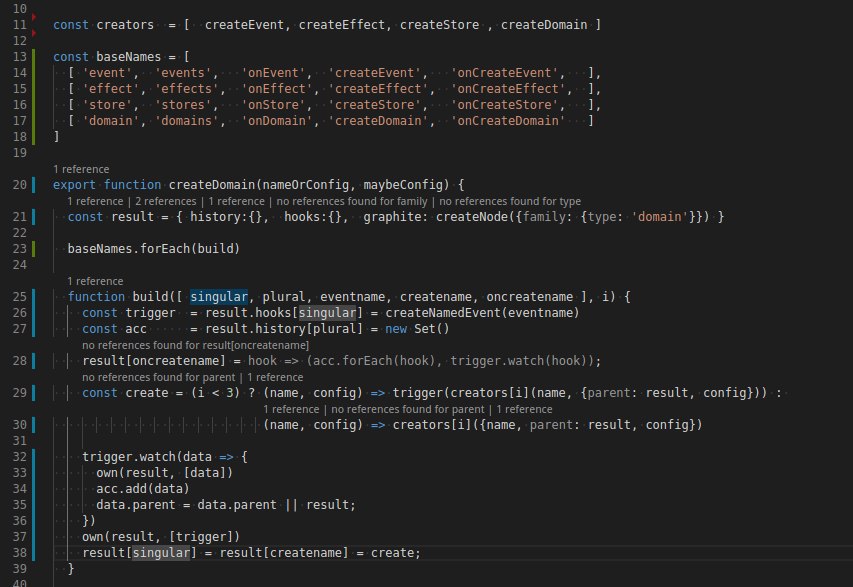Click line number 13 in the gutter

(x=20, y=57)
